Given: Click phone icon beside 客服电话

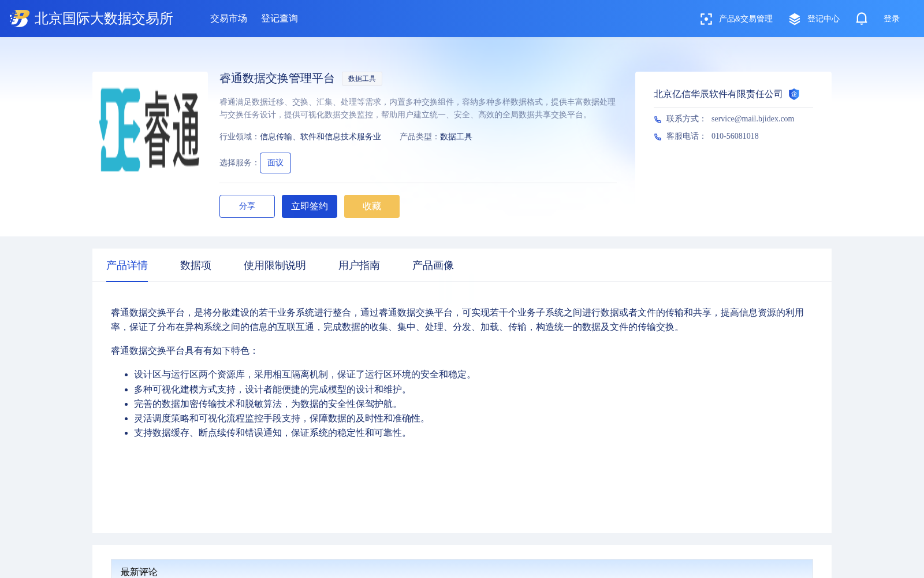Looking at the screenshot, I should (x=658, y=136).
